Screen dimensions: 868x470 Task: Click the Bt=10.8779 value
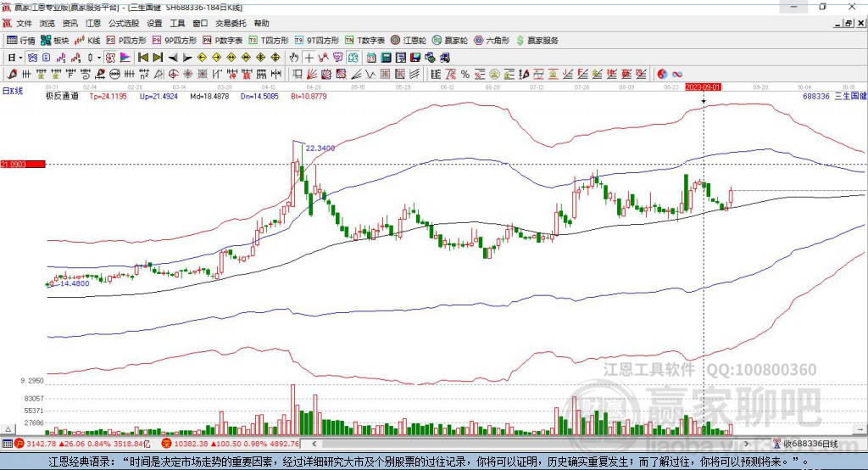[x=309, y=96]
